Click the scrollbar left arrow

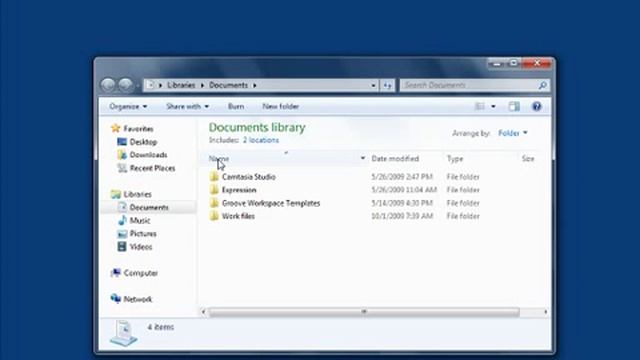[x=203, y=312]
